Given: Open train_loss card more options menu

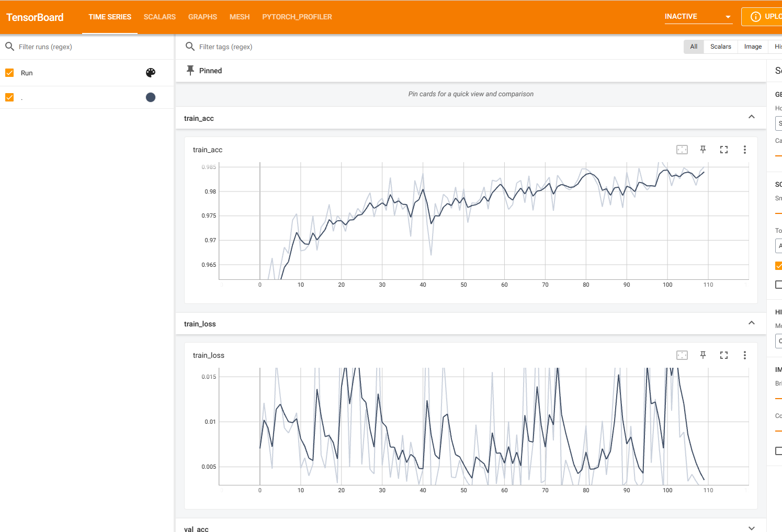Looking at the screenshot, I should point(745,355).
